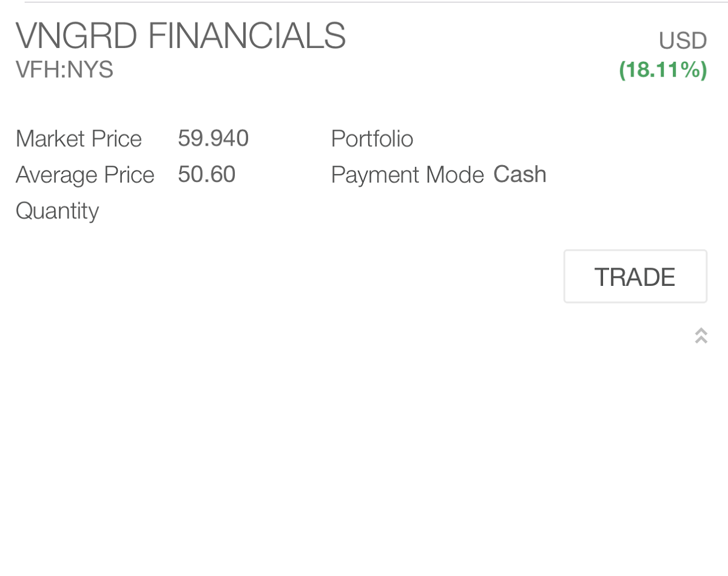This screenshot has width=728, height=576.
Task: Open the VNGRD FINANCIALS holding title
Action: [181, 36]
